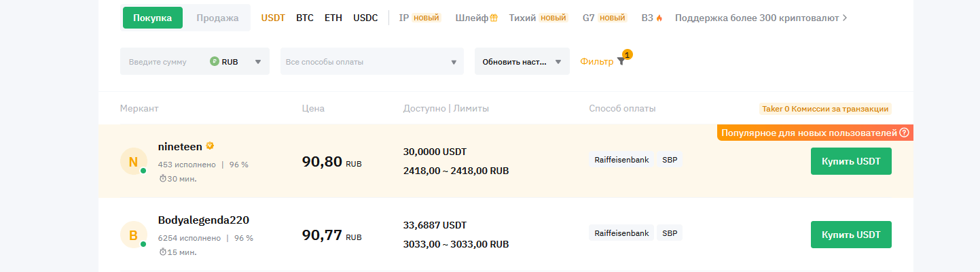Image resolution: width=980 pixels, height=272 pixels.
Task: Click the Bodyalegenda220 merchant avatar
Action: tap(133, 235)
